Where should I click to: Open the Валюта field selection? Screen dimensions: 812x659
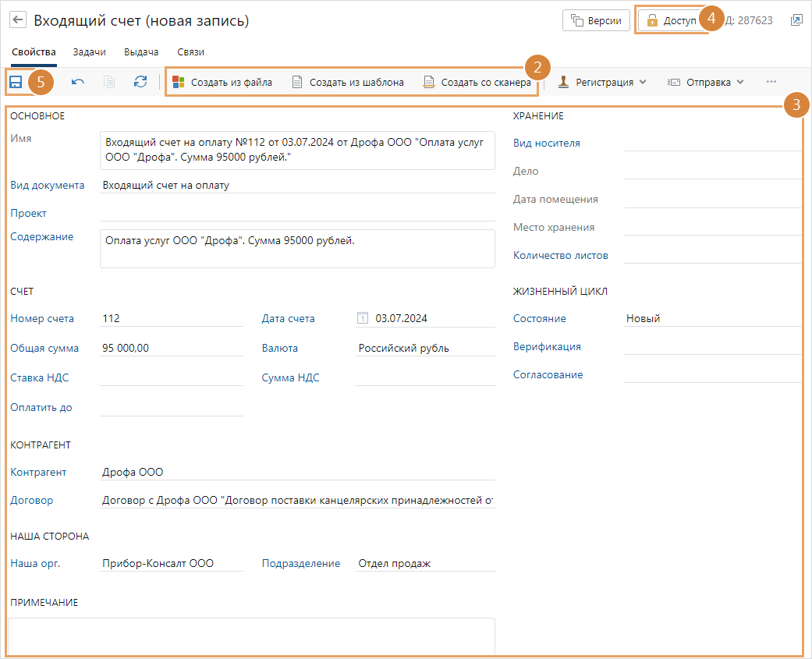(x=425, y=349)
